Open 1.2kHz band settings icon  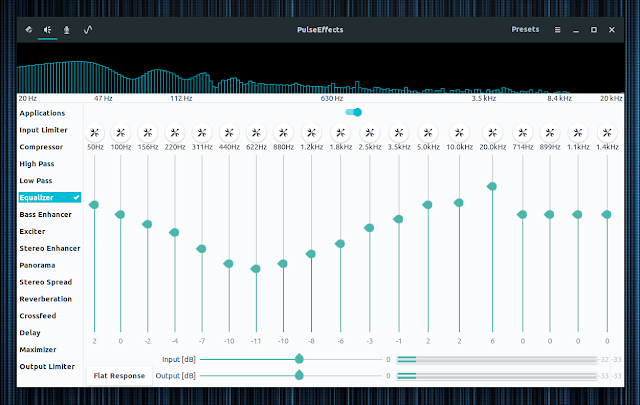coord(311,133)
